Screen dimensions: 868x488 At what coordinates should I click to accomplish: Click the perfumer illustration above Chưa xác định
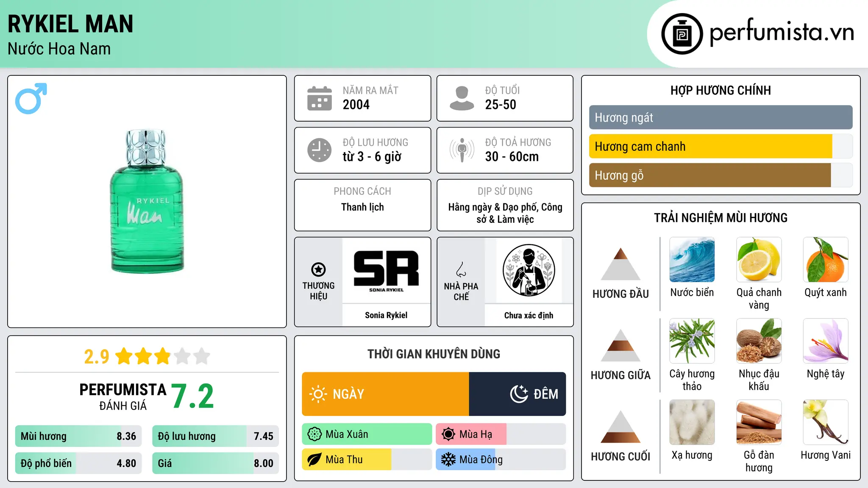(x=529, y=270)
